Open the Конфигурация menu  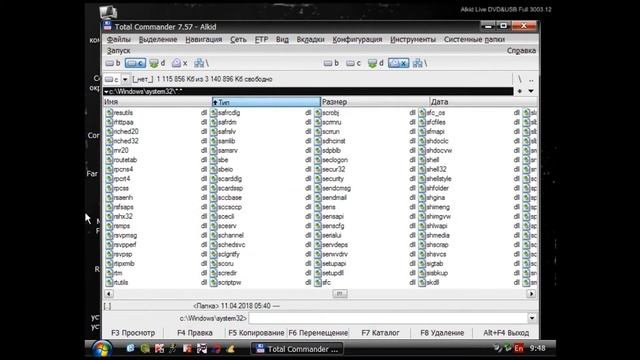357,40
